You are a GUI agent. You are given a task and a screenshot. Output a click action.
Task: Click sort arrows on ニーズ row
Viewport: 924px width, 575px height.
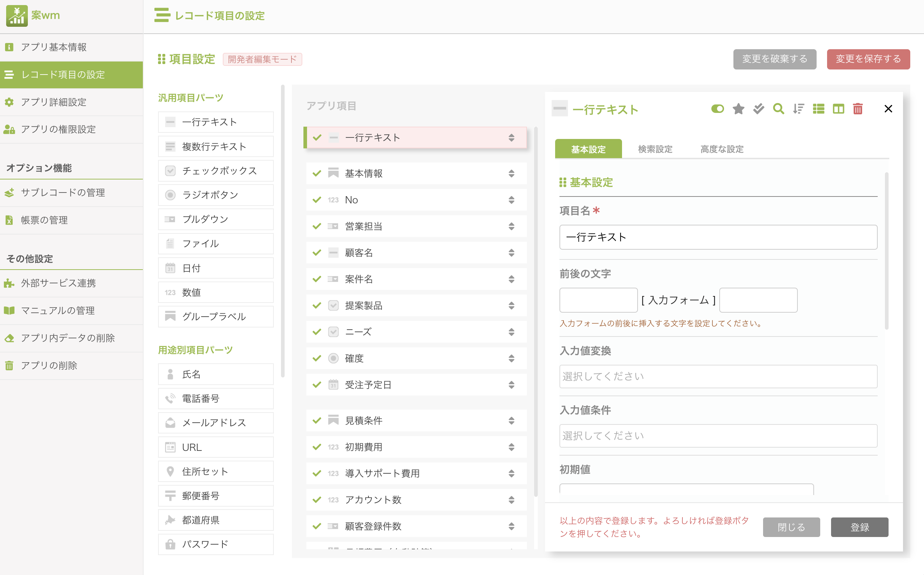511,332
